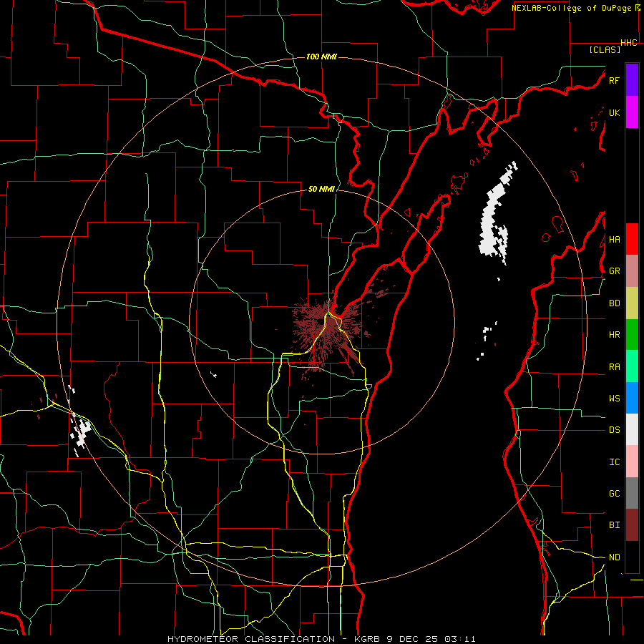Screen dimensions: 644x644
Task: Click the HHC product label
Action: (629, 43)
